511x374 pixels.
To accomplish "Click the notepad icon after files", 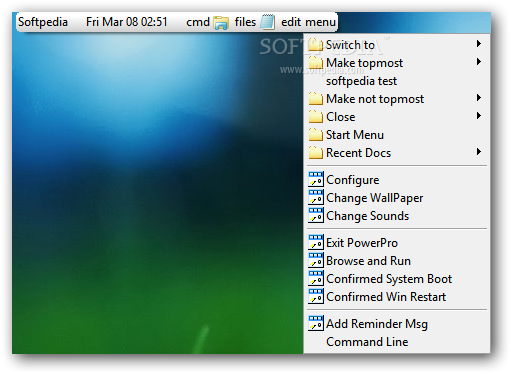I will coord(268,22).
